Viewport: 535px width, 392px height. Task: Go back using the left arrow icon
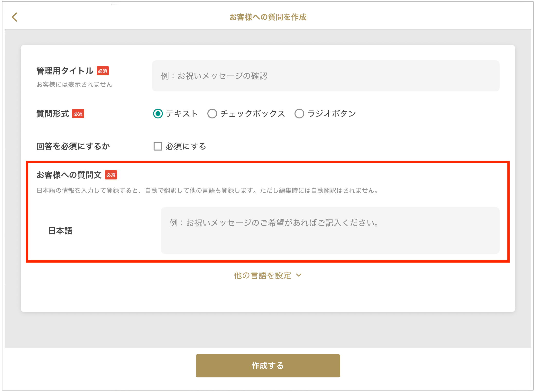pyautogui.click(x=15, y=17)
